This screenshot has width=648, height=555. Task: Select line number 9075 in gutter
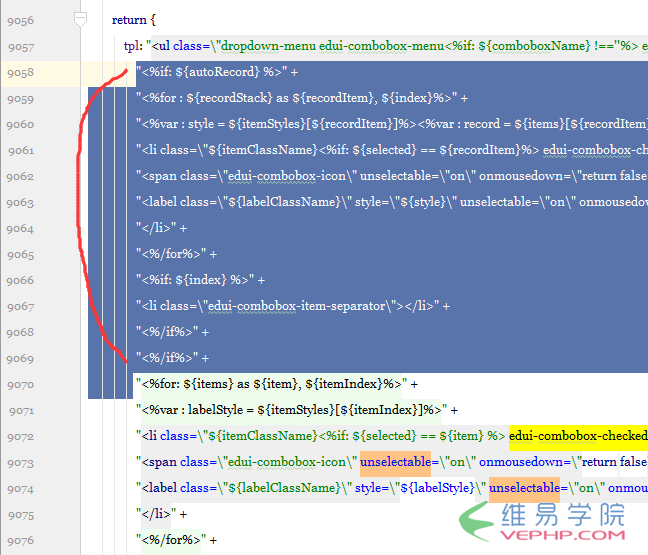click(x=21, y=515)
